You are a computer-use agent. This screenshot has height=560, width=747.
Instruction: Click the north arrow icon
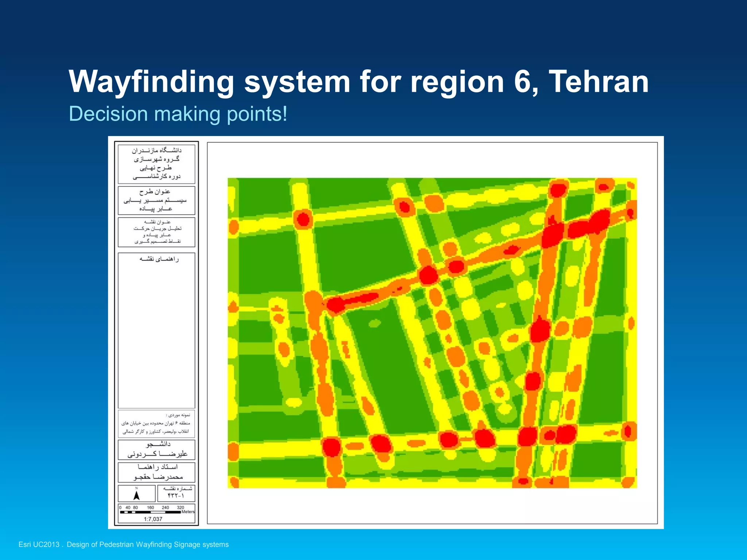coord(136,495)
